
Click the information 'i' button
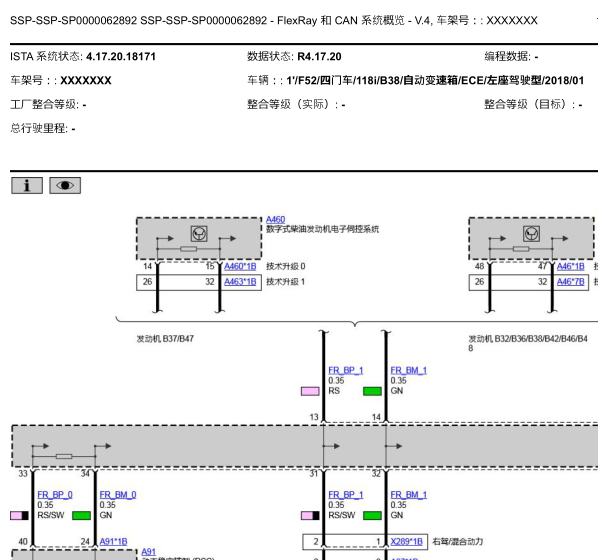(x=27, y=185)
